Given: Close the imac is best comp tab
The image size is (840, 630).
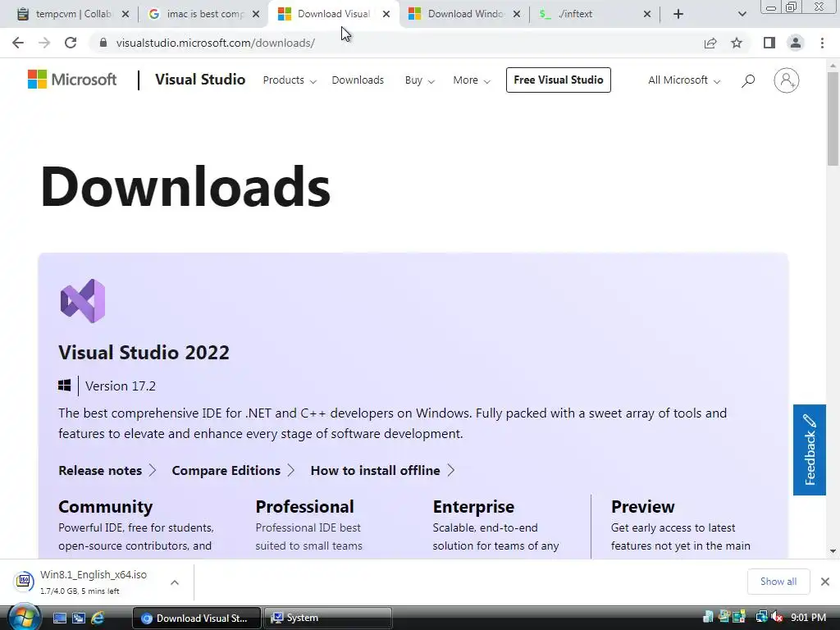Looking at the screenshot, I should coord(256,14).
